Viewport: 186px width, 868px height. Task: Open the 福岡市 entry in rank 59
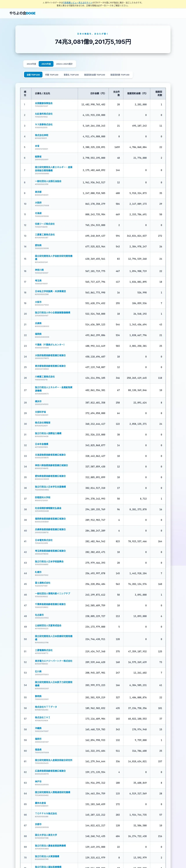pyautogui.click(x=38, y=739)
